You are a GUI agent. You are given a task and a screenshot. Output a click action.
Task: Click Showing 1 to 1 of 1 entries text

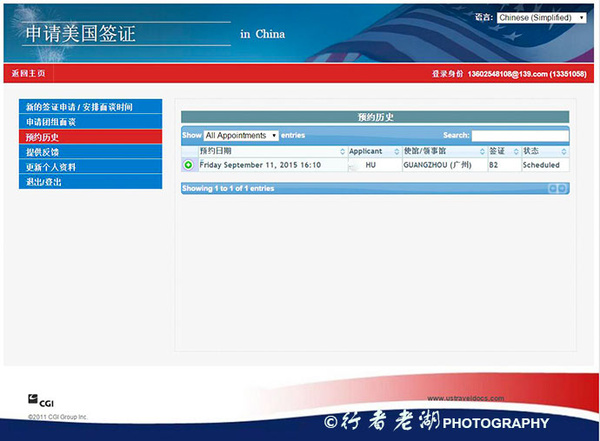228,188
